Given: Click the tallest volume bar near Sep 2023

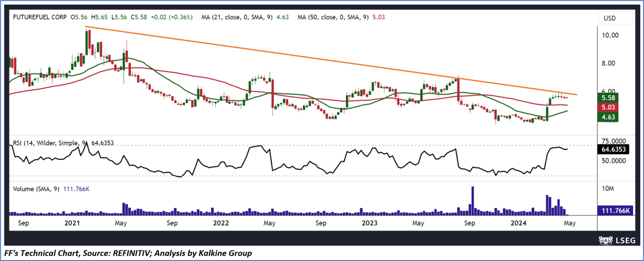Looking at the screenshot, I should [x=473, y=201].
